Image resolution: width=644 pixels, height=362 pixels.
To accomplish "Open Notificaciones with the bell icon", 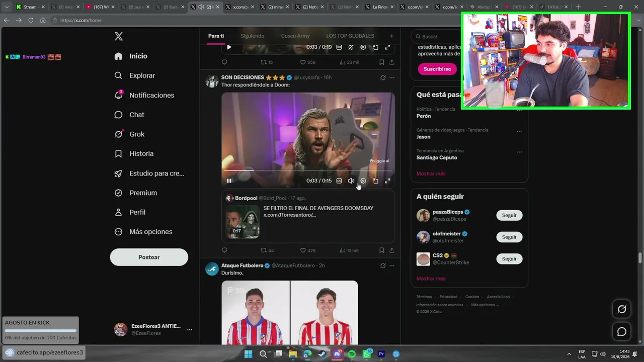I will 144,95.
